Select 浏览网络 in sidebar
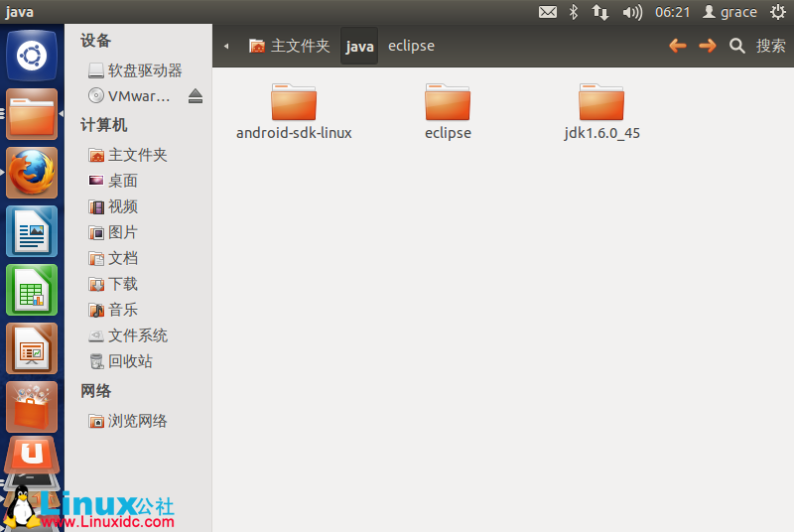Screen dimensions: 794x532 point(137,421)
